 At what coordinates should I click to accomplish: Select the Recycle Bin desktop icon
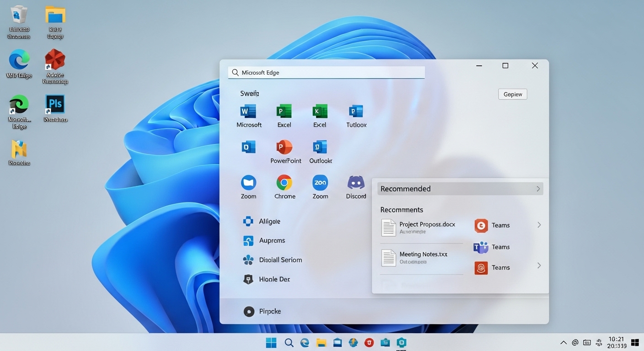coord(19,22)
